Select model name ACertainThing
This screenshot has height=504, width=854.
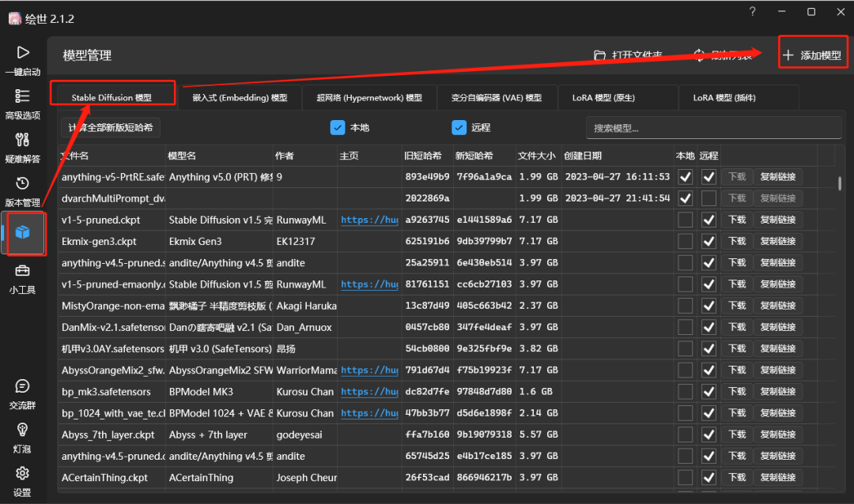[x=201, y=477]
